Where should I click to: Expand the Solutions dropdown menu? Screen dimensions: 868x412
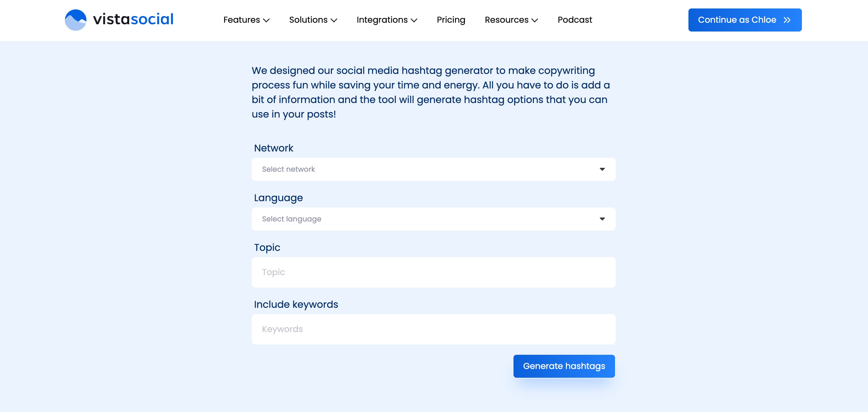[313, 20]
